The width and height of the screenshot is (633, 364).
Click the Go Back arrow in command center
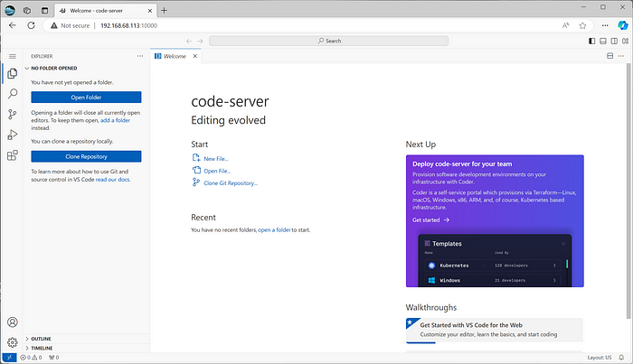coord(189,41)
